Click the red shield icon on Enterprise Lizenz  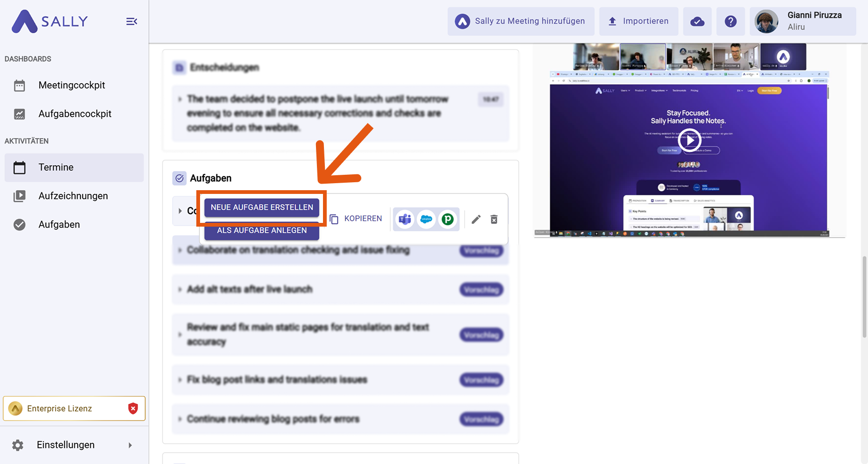tap(133, 408)
